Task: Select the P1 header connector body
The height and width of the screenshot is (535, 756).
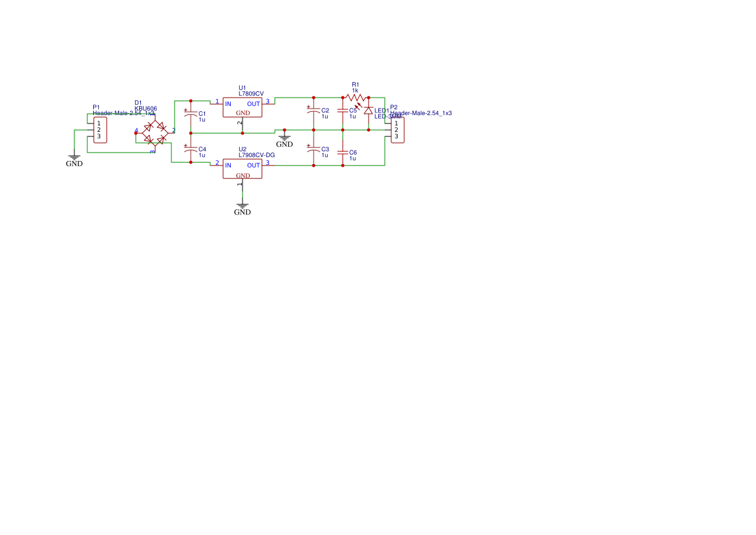Action: (x=100, y=130)
